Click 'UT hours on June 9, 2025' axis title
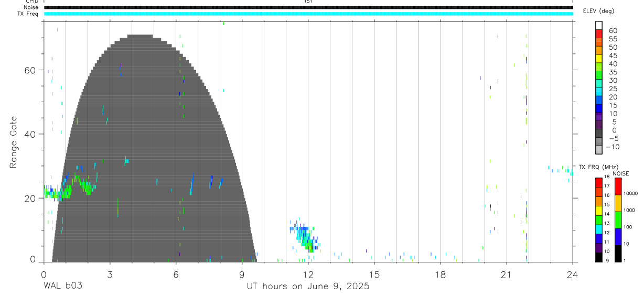644x297 pixels. (308, 287)
